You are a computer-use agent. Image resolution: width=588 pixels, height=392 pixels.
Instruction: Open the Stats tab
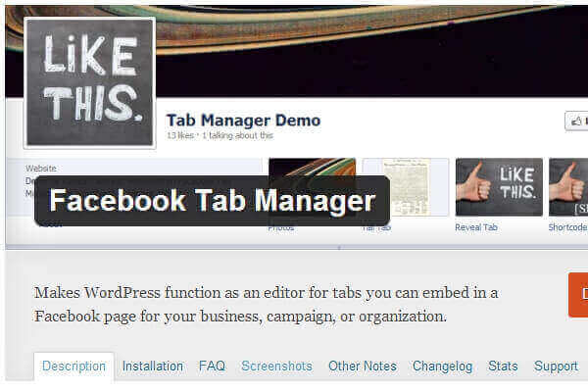point(503,367)
